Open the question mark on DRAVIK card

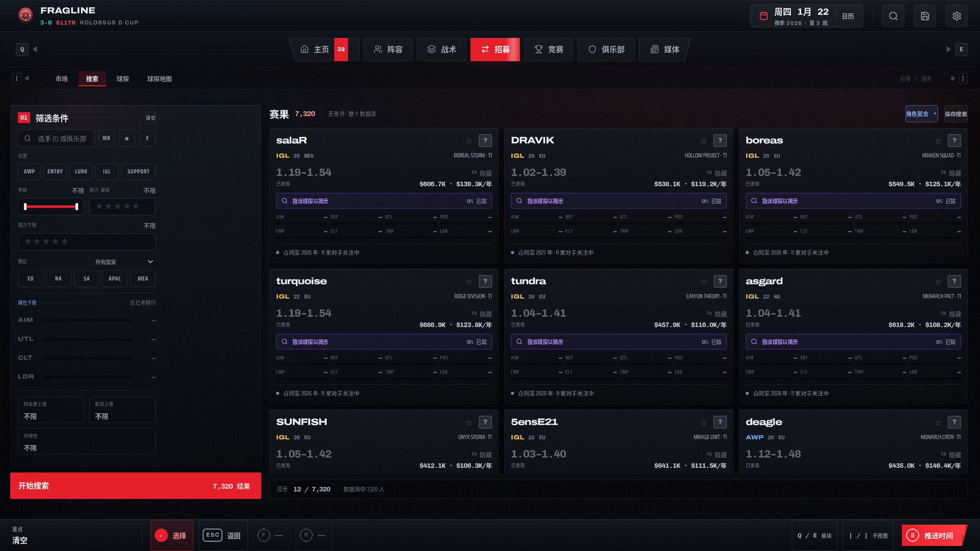[x=720, y=140]
